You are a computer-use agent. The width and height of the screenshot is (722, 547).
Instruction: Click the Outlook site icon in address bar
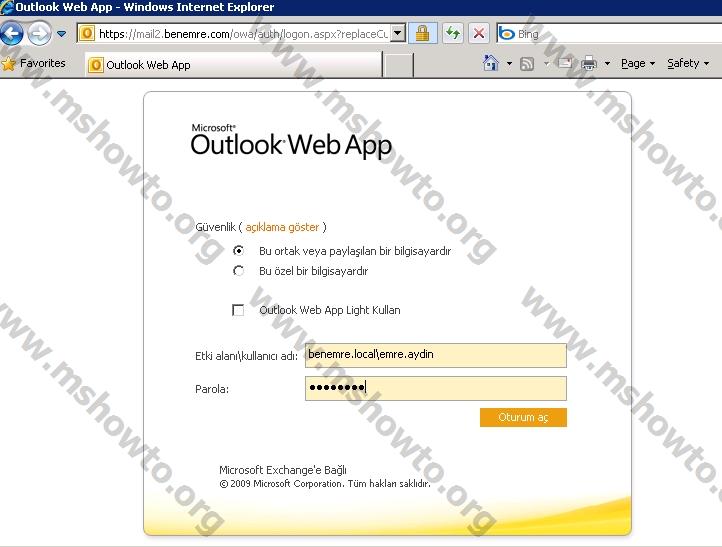[87, 34]
